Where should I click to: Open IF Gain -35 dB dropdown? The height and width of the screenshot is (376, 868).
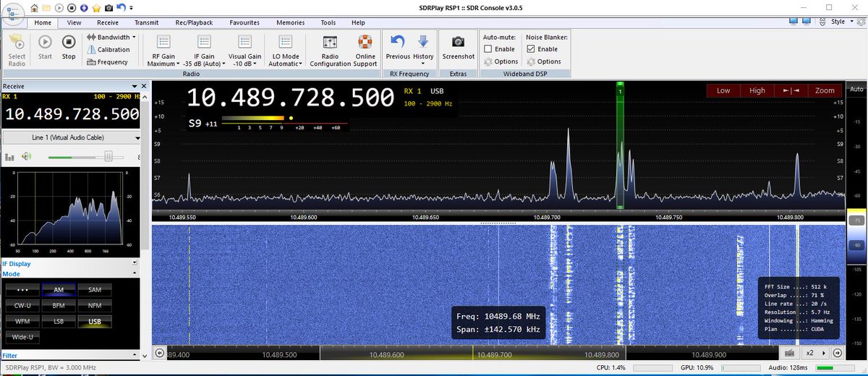click(x=203, y=51)
